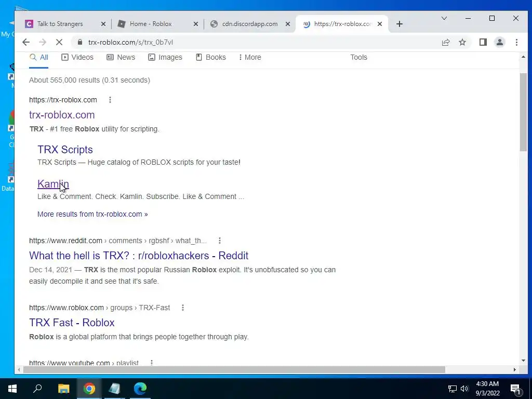
Task: Go back to the previous page
Action: [x=26, y=42]
